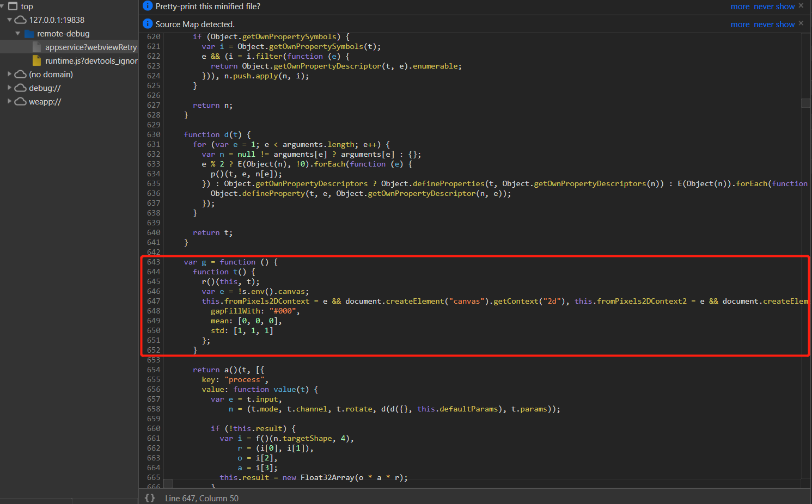This screenshot has width=812, height=504.
Task: Toggle a breakpoint on line 630
Action: (154, 134)
